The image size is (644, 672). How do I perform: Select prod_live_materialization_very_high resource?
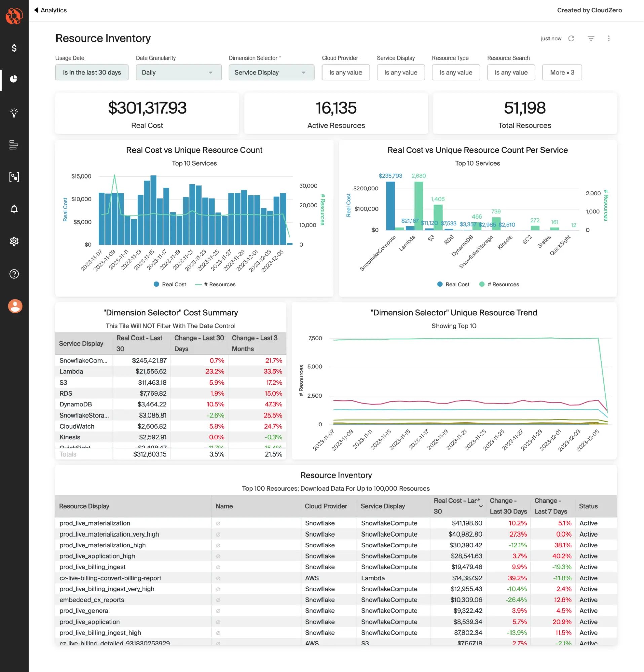click(x=336, y=535)
